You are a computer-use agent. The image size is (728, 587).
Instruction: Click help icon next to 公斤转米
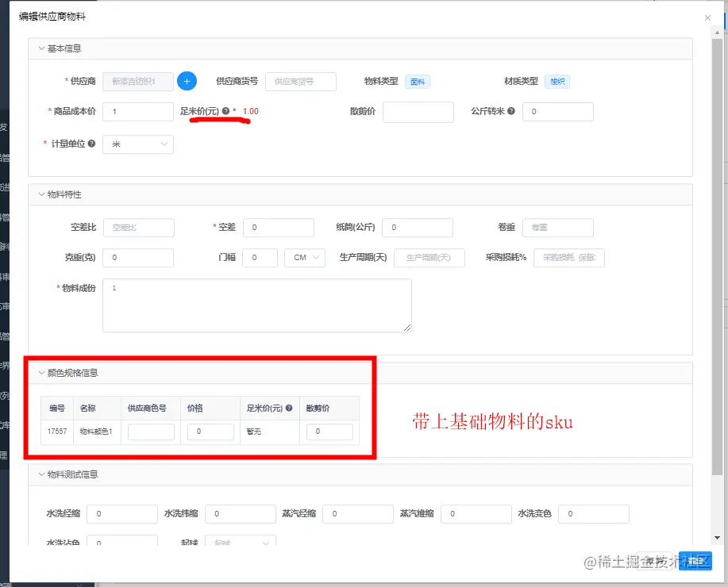[511, 111]
